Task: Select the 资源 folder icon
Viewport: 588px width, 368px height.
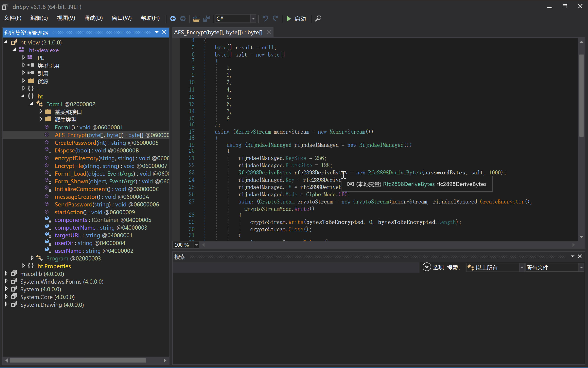Action: coord(31,81)
